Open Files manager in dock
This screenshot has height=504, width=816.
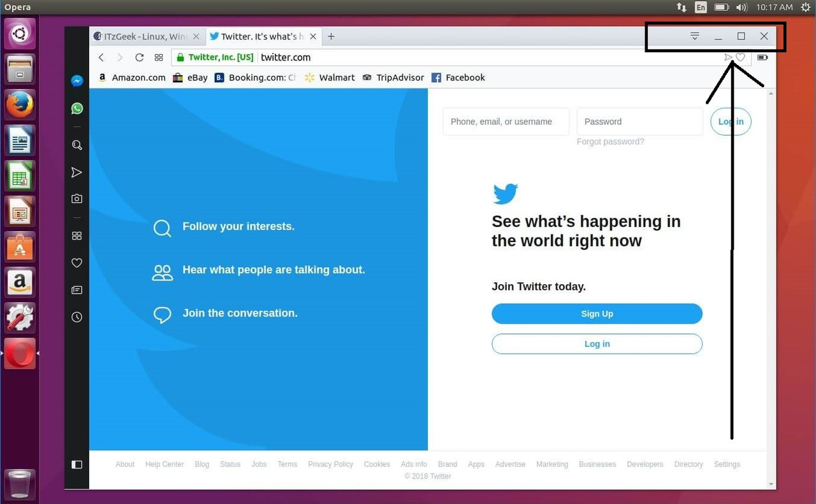(x=20, y=69)
